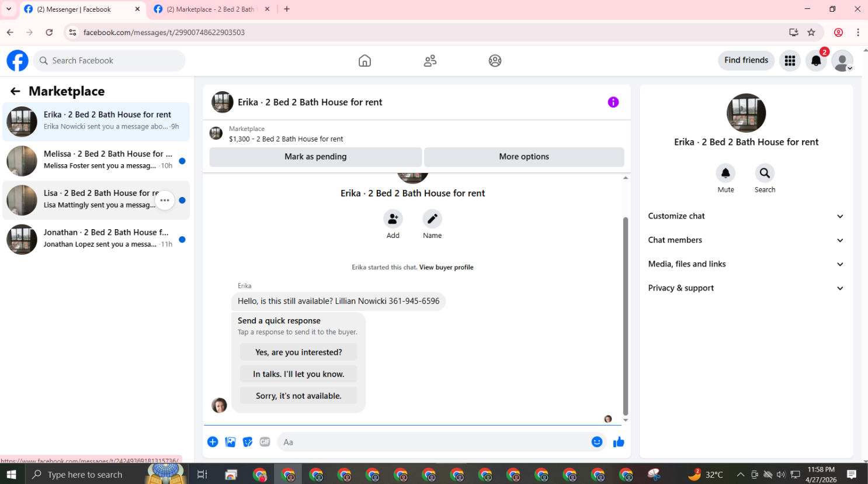
Task: Open the notifications bell with the 2 badge
Action: [x=816, y=61]
